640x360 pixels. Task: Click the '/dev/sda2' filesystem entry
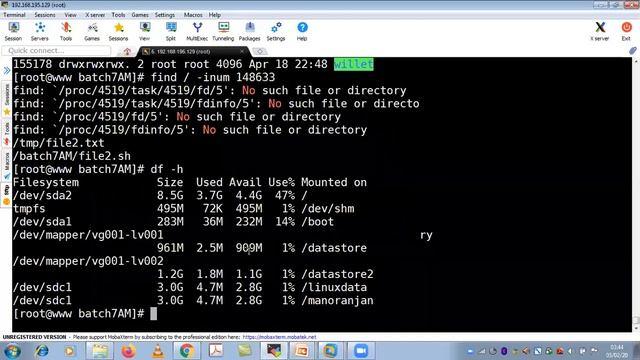tap(42, 195)
